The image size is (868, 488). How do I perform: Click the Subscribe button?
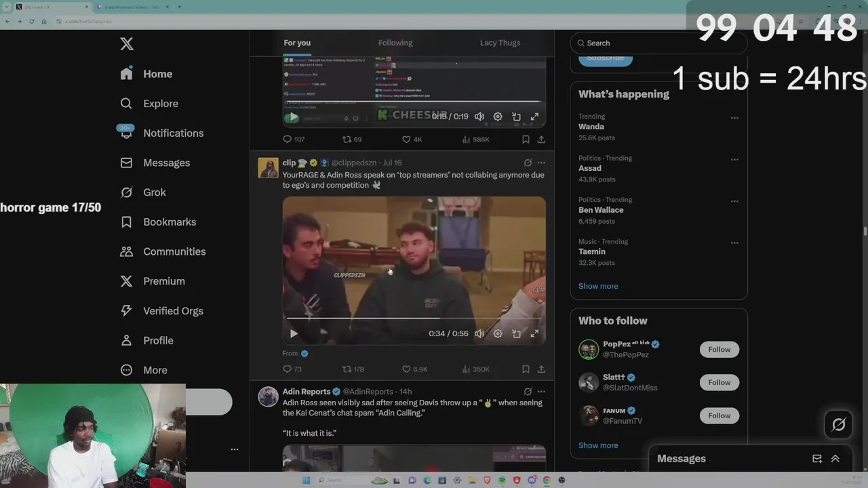(x=606, y=58)
